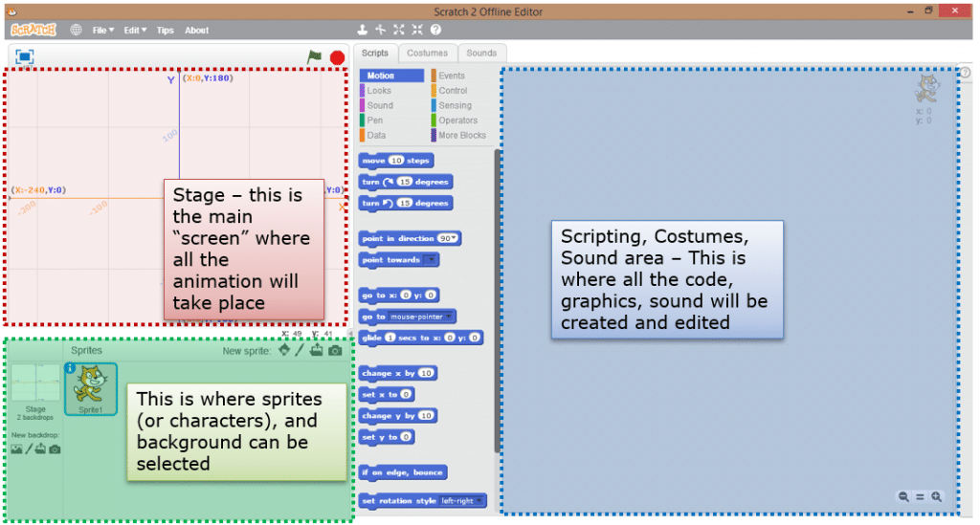
Task: Select the Looks block category
Action: 379,91
